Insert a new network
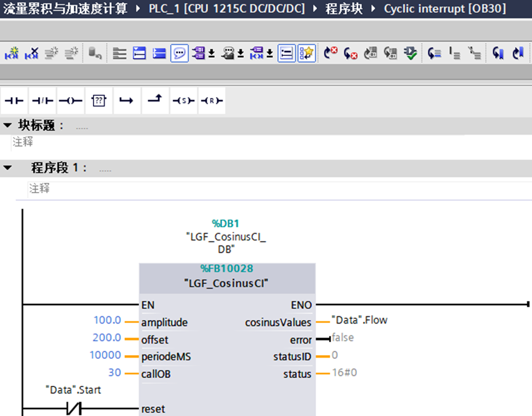This screenshot has height=416, width=532. [12, 53]
